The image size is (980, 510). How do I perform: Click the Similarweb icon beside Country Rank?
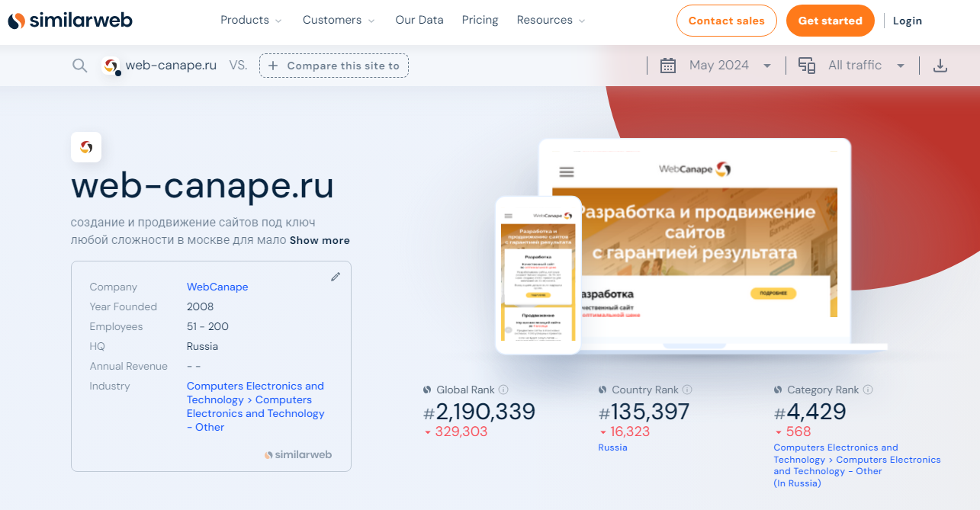point(603,390)
